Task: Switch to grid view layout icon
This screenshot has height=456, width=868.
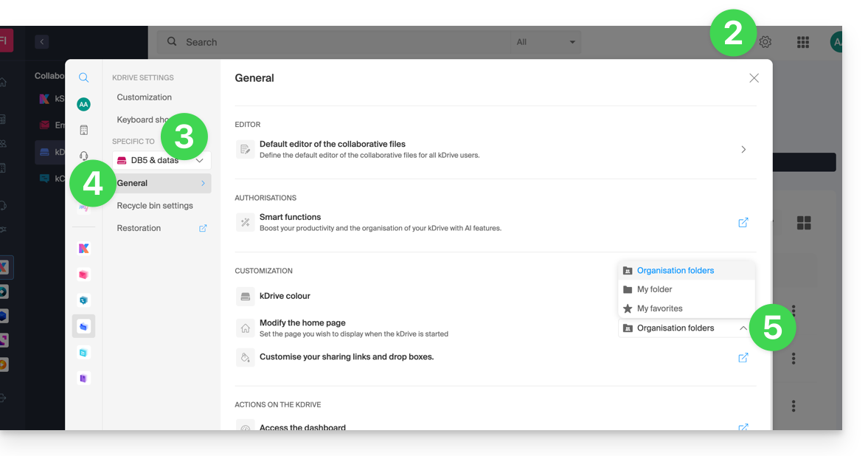Action: click(804, 223)
